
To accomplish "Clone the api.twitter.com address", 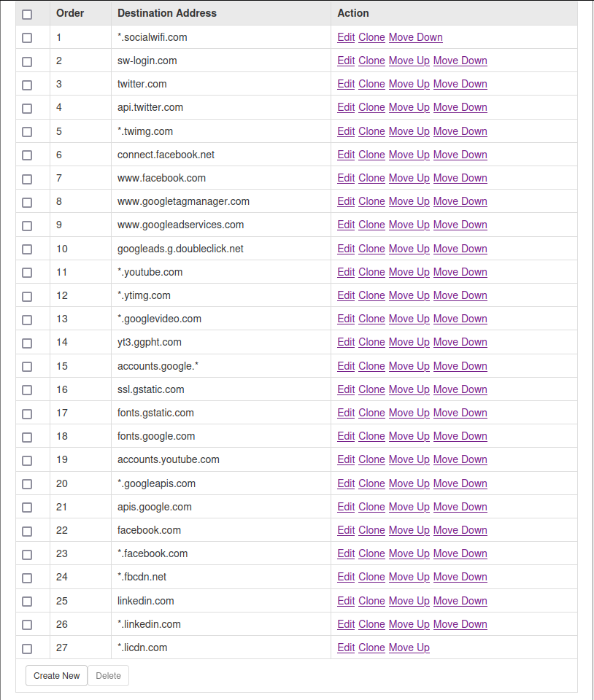I will click(x=371, y=107).
